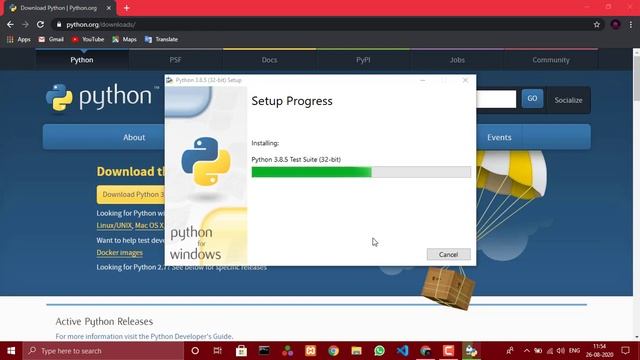Reload the python.org page
Viewport: 640px width, 360px height.
tap(40, 24)
